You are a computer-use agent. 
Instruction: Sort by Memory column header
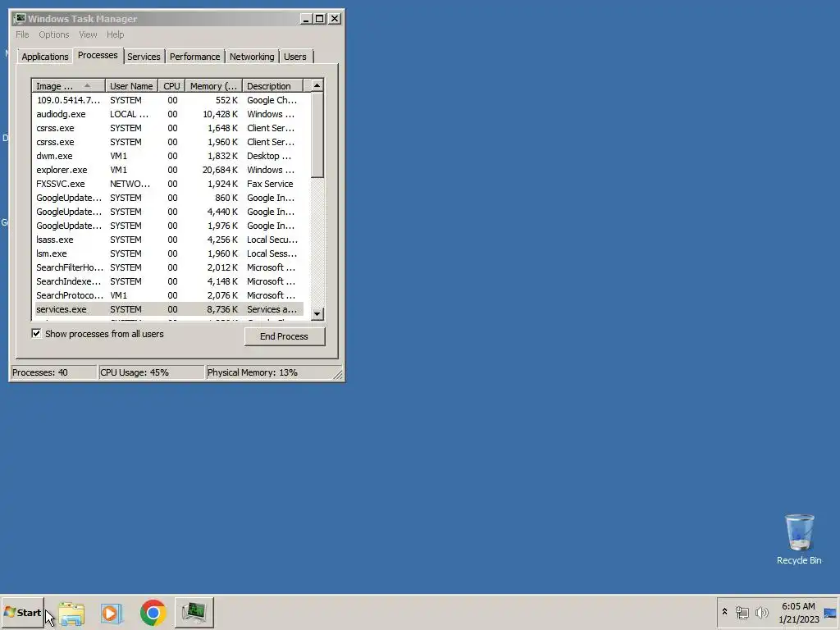pyautogui.click(x=214, y=86)
